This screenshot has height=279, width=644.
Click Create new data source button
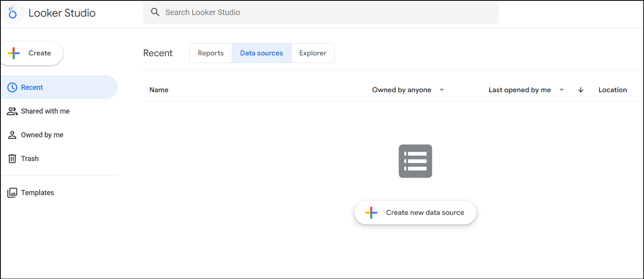tap(415, 213)
